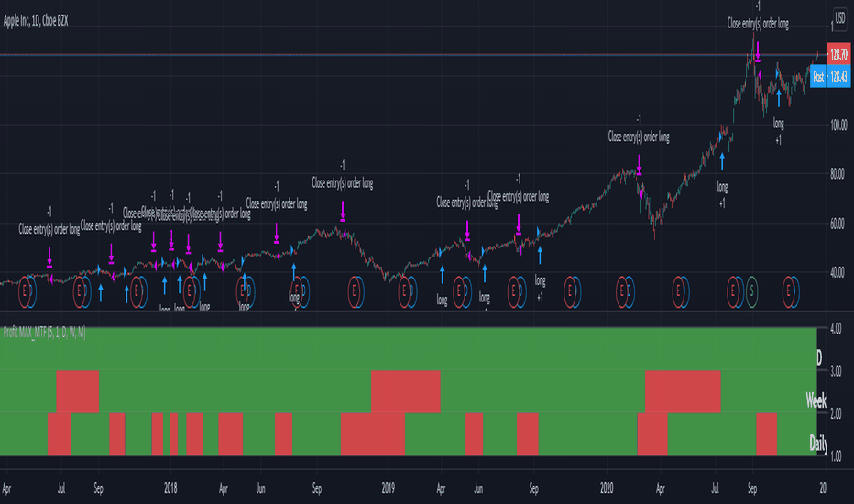Click the earnings E marker at the 2019 start
Image resolution: width=854 pixels, height=504 pixels.
[404, 291]
